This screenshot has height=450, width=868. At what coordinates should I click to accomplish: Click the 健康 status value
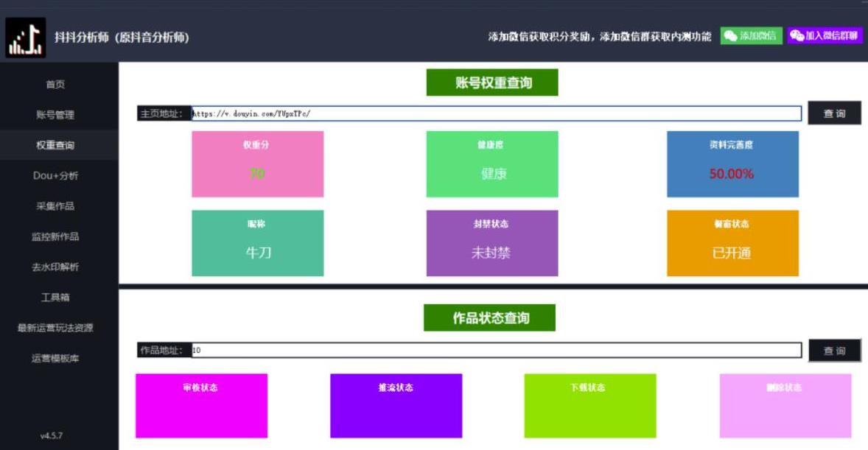[x=493, y=174]
